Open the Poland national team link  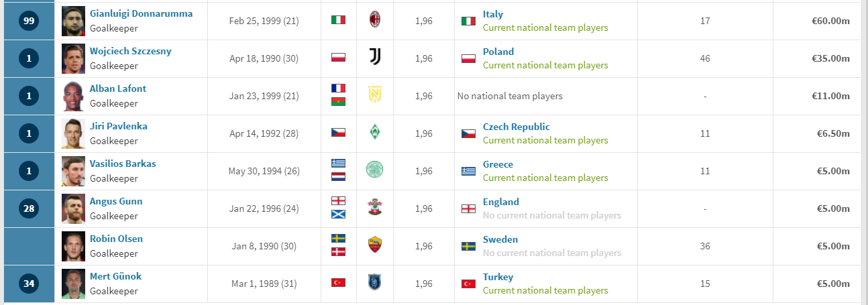tap(498, 52)
